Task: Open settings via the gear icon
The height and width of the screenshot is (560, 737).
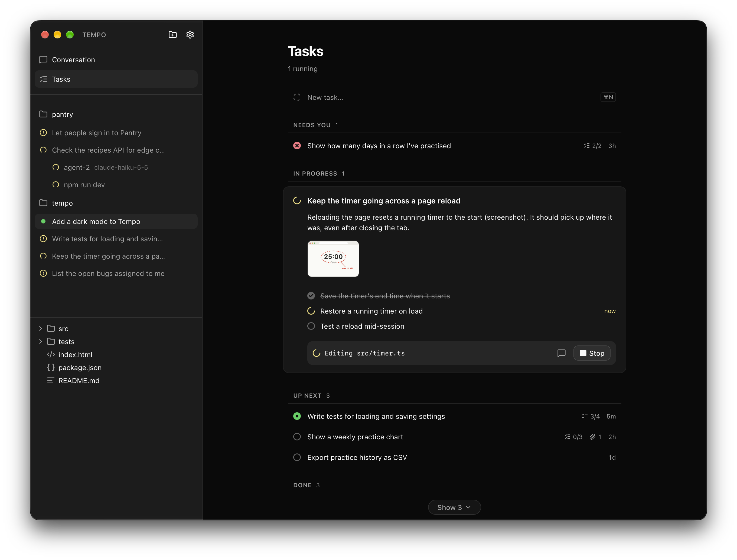Action: (190, 35)
